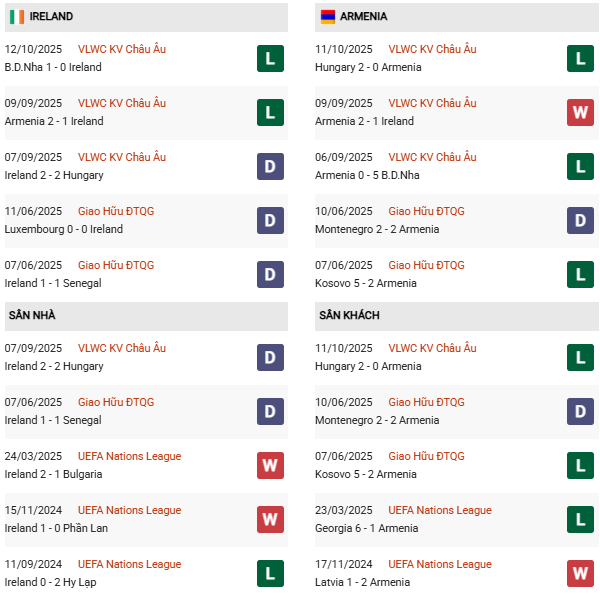The width and height of the screenshot is (600, 594).
Task: Open Giao Hữu ĐTQG link for Luxembourg match
Action: tap(116, 212)
